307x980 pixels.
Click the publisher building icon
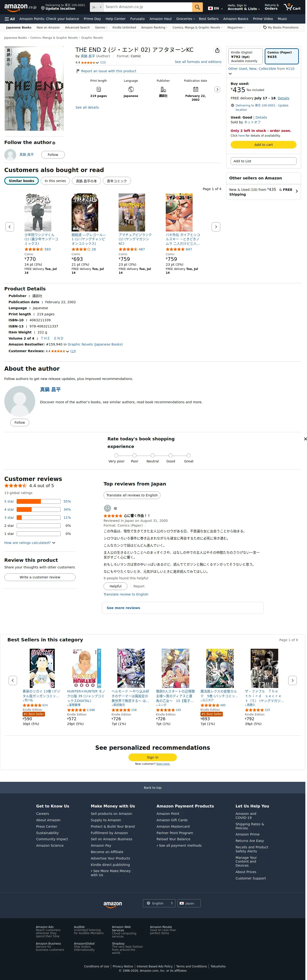(163, 89)
